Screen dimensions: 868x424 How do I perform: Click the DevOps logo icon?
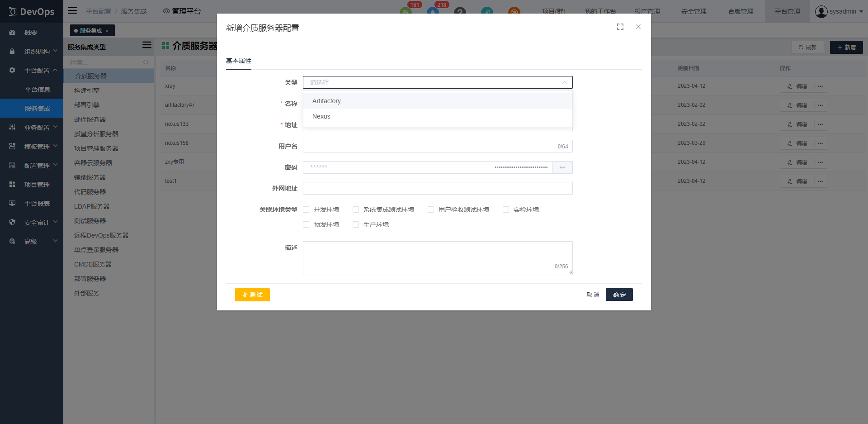click(12, 12)
